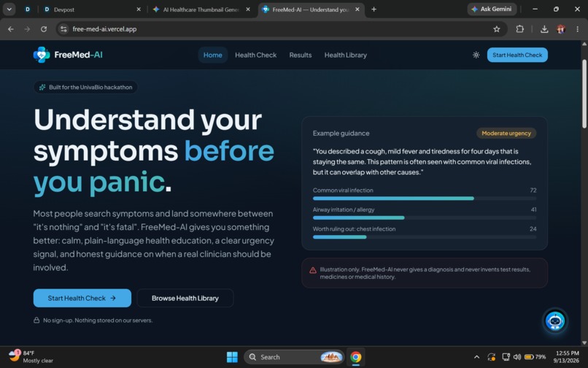588x368 pixels.
Task: Click the Moderate urgency badge
Action: 506,134
